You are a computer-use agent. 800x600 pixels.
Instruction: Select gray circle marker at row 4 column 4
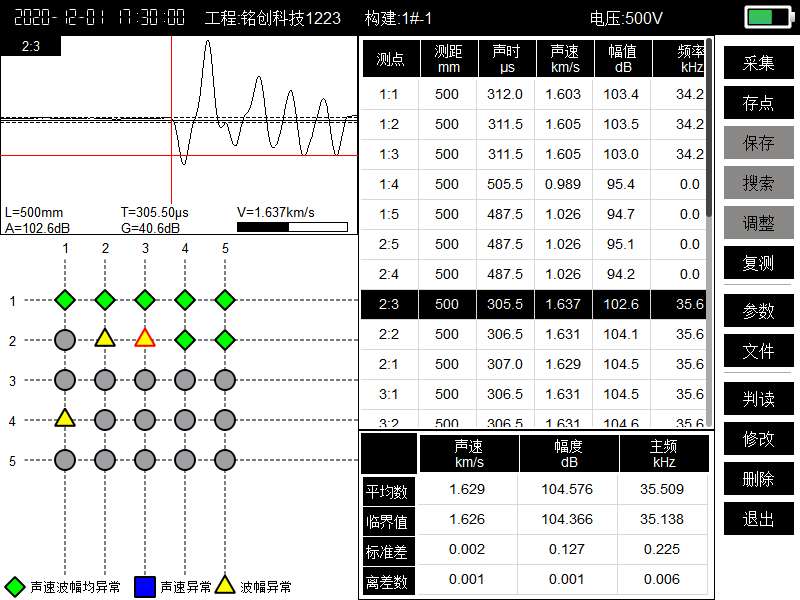click(185, 420)
